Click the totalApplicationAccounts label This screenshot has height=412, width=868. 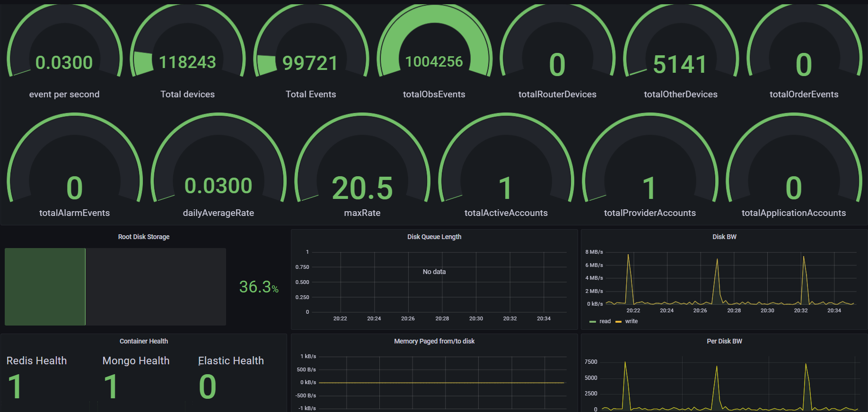[794, 213]
